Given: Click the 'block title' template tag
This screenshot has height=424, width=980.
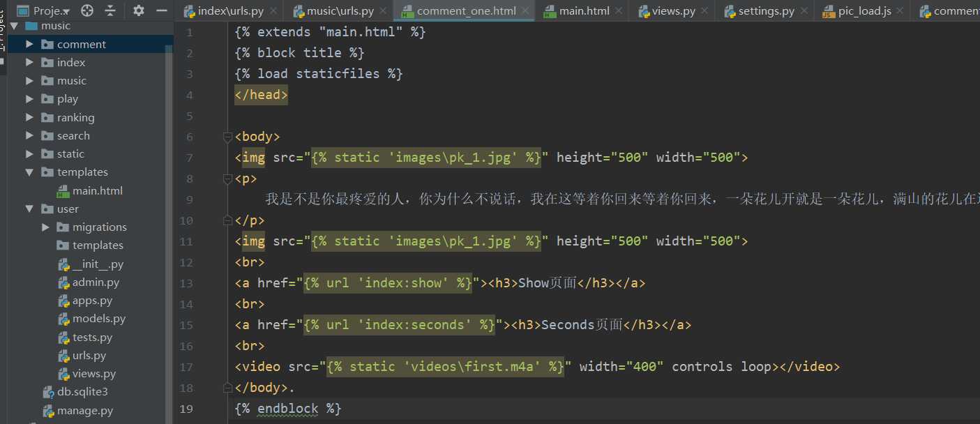Looking at the screenshot, I should 299,53.
